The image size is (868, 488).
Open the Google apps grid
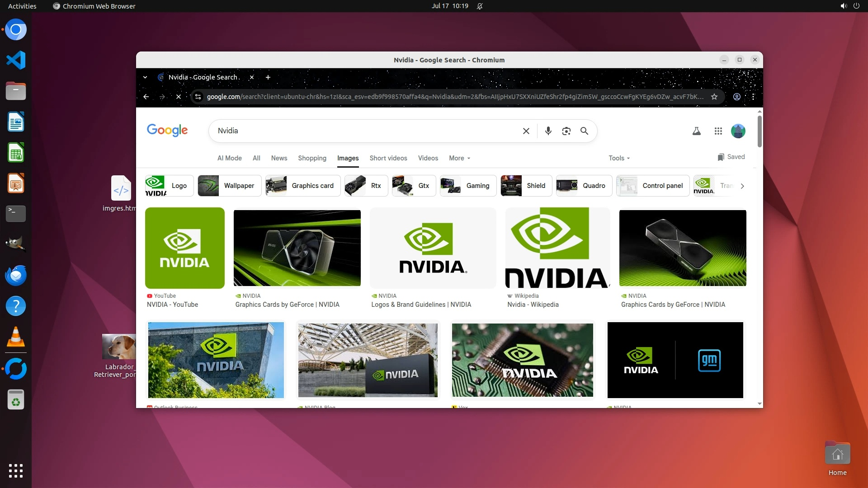coord(718,131)
